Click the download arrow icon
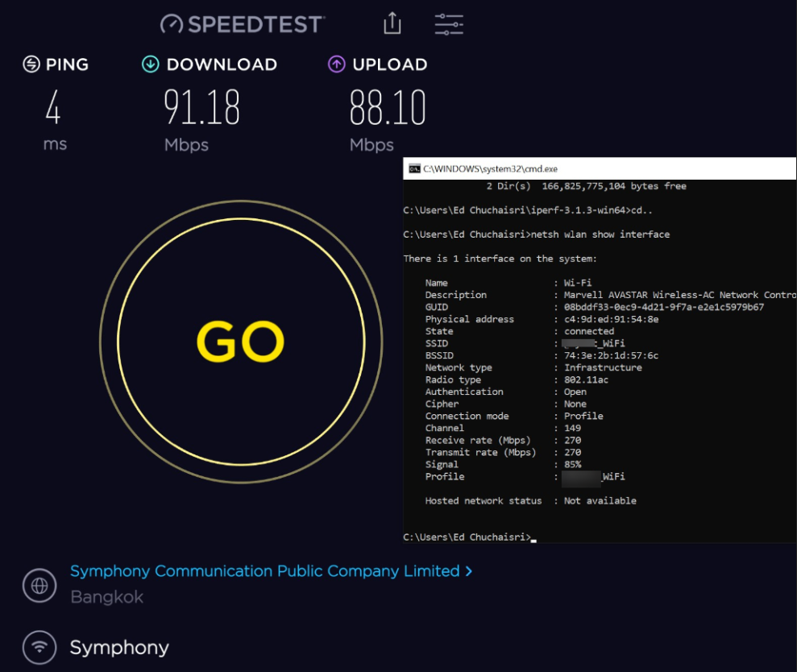The height and width of the screenshot is (672, 797). pos(151,64)
